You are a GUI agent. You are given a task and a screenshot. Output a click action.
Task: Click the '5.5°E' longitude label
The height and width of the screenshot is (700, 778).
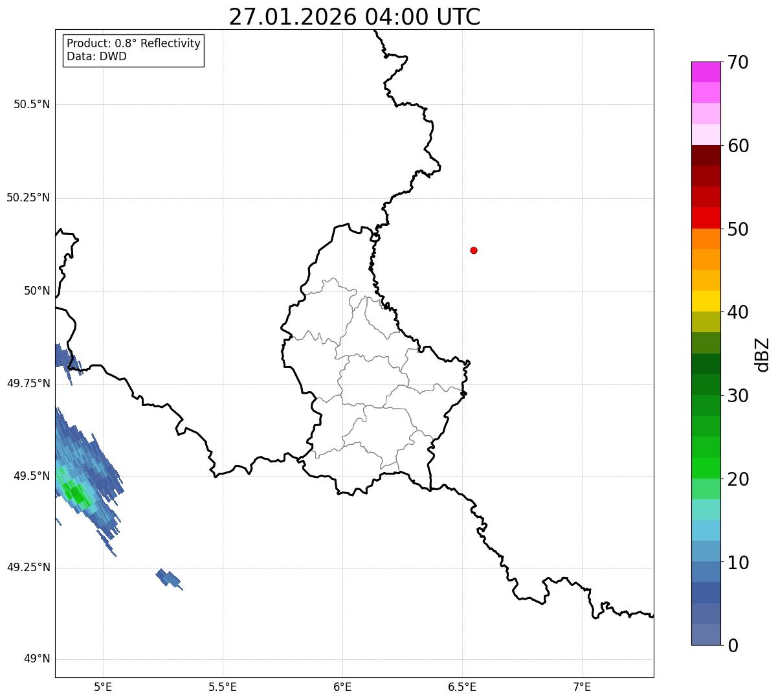point(223,686)
